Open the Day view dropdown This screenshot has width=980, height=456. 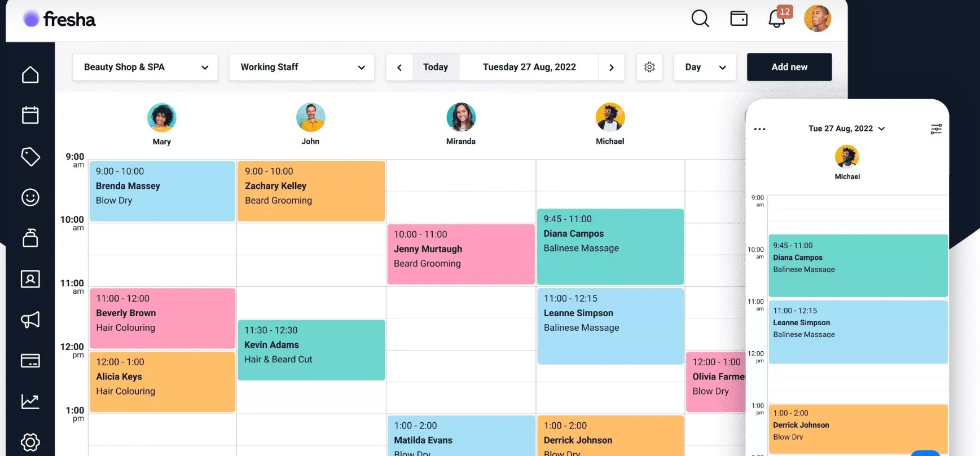[x=705, y=67]
